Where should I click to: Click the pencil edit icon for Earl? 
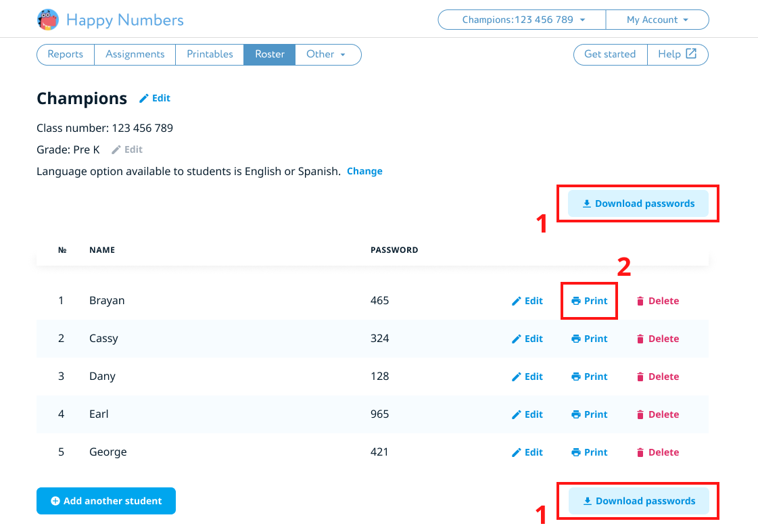[x=517, y=414]
